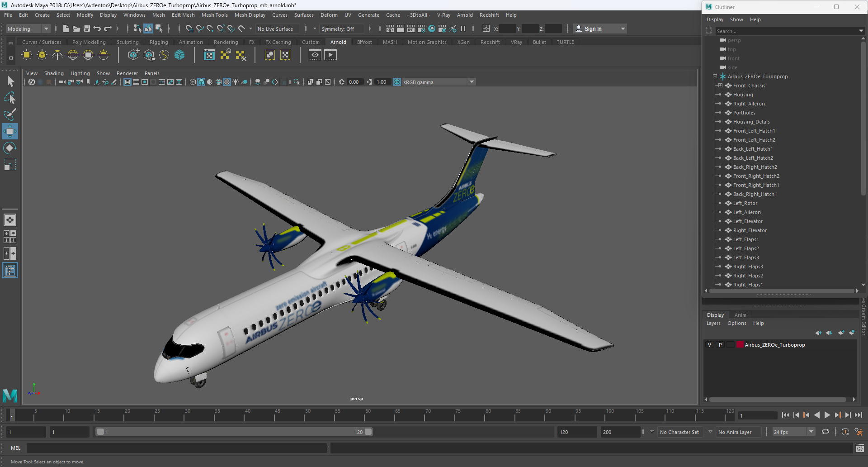
Task: Step forward one frame
Action: 848,415
